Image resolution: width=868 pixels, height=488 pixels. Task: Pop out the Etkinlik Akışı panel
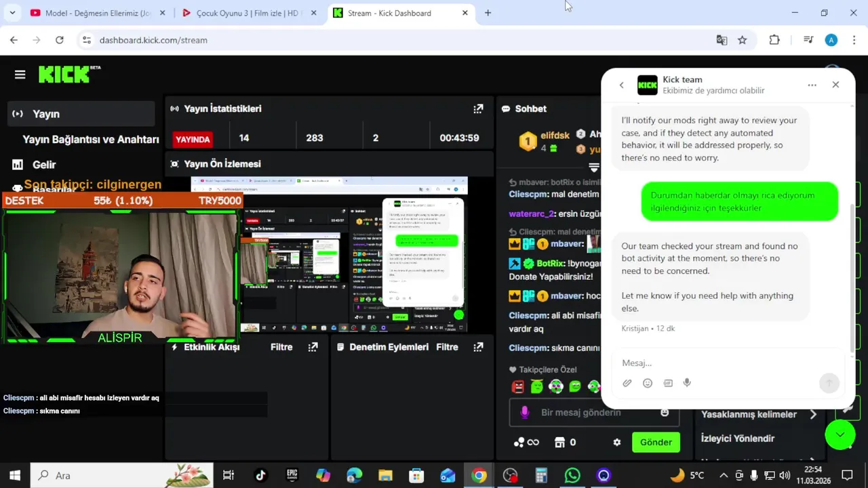(x=313, y=347)
